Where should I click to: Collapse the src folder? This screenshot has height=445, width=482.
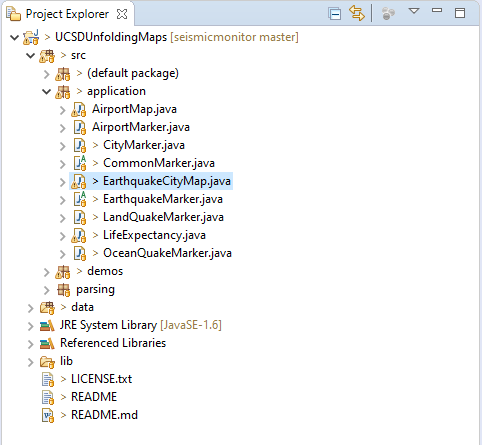[x=30, y=55]
